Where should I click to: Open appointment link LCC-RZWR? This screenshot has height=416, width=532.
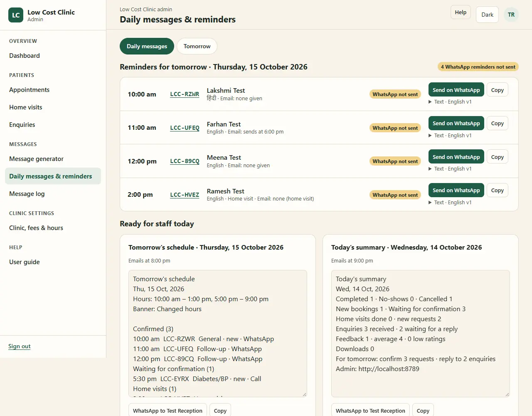pos(185,94)
